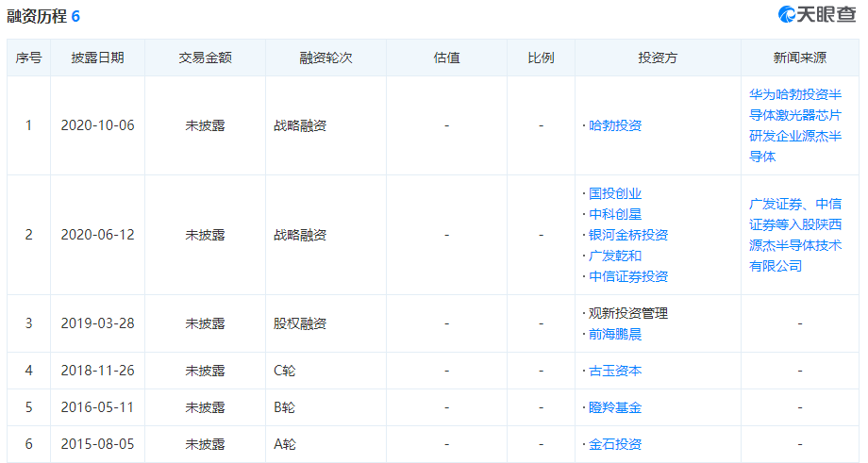Click the 披露日期 column header
This screenshot has width=868, height=463.
point(97,58)
